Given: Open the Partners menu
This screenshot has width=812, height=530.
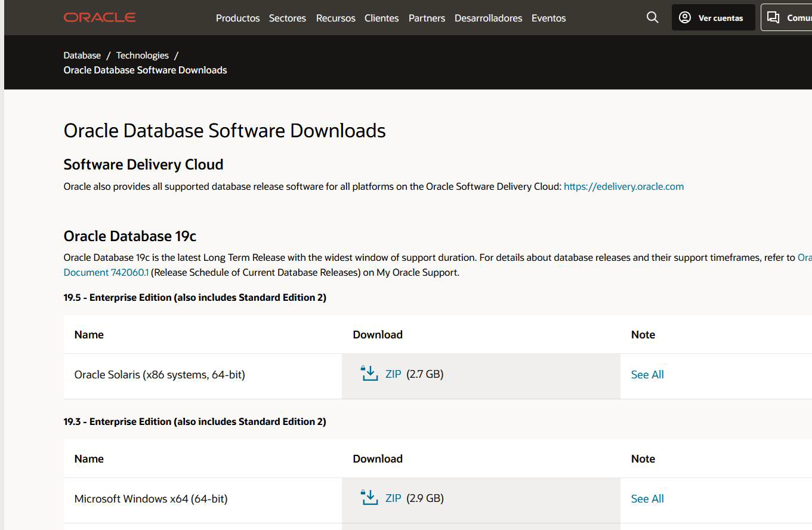Looking at the screenshot, I should (x=427, y=18).
